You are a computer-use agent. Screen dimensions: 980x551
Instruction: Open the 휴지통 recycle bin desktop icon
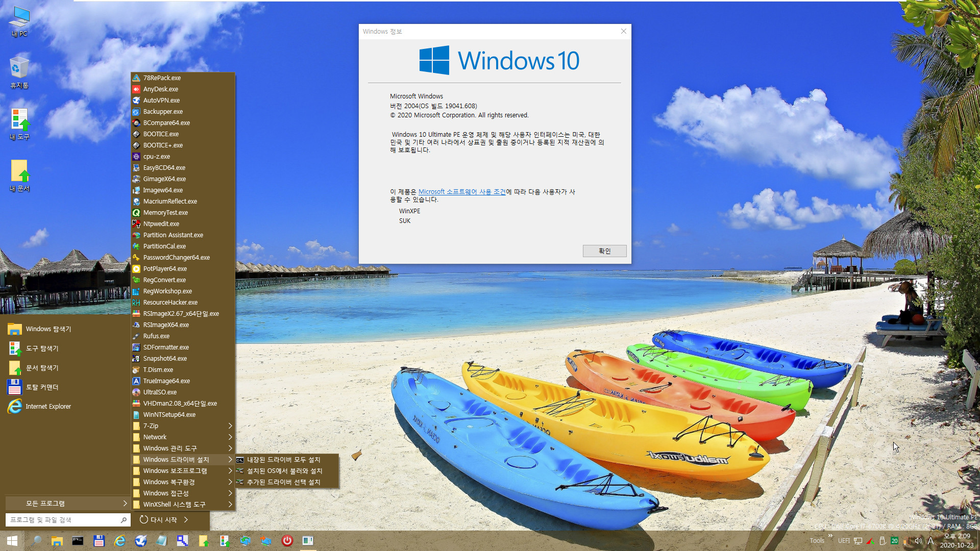pos(19,72)
